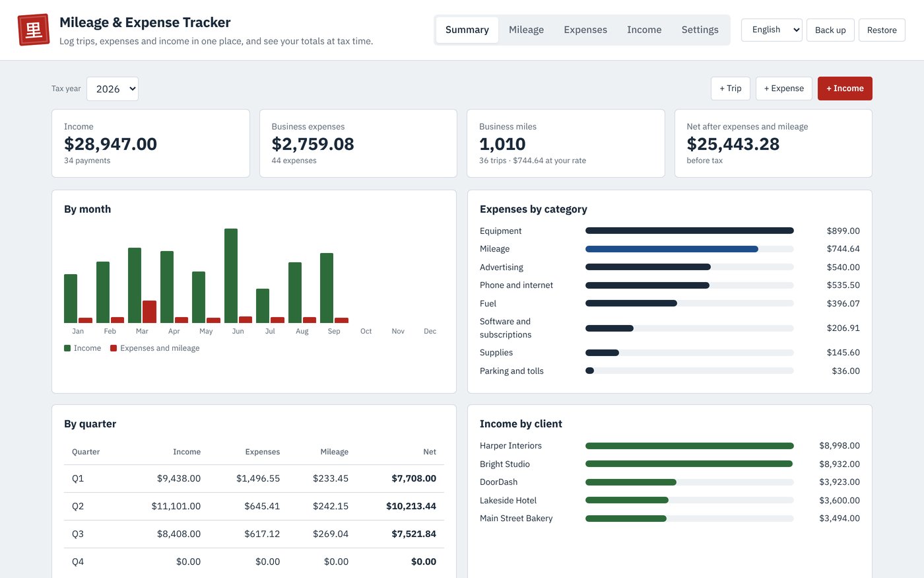Add a new trip with + Trip
The width and height of the screenshot is (924, 578).
tap(731, 89)
